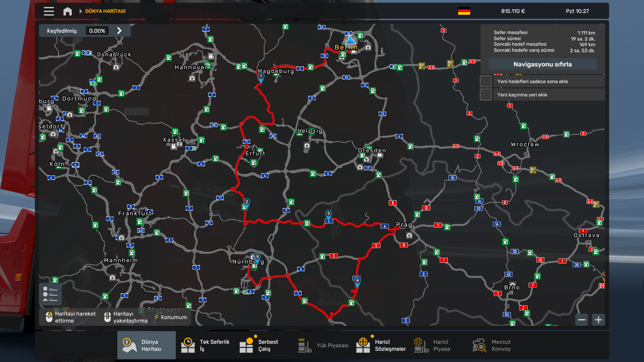Viewport: 644px width, 362px height.
Task: Click the German flag icon
Action: click(x=464, y=11)
